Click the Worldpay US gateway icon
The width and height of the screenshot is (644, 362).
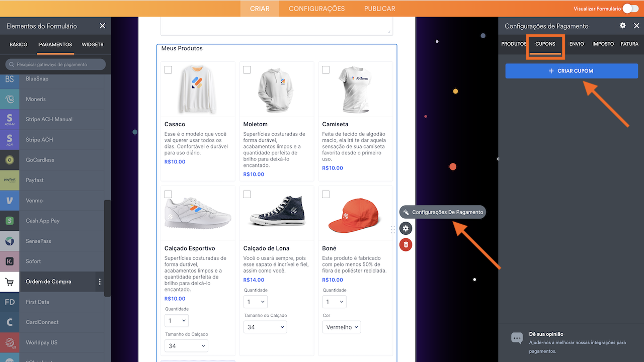(x=10, y=342)
